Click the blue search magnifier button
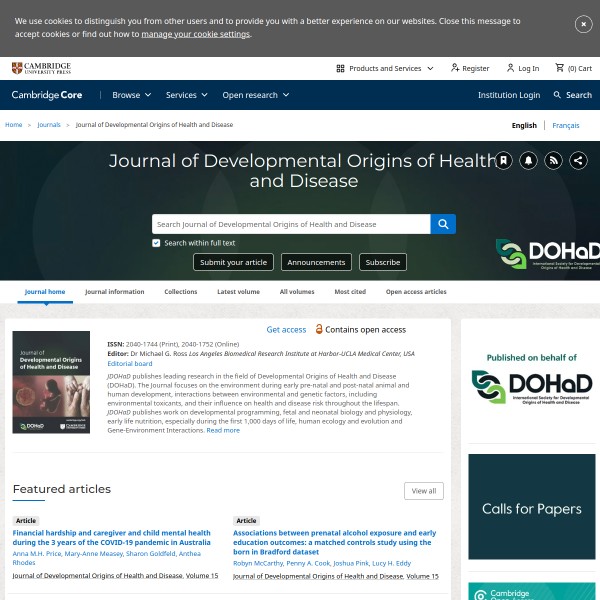This screenshot has height=600, width=600. pyautogui.click(x=443, y=224)
